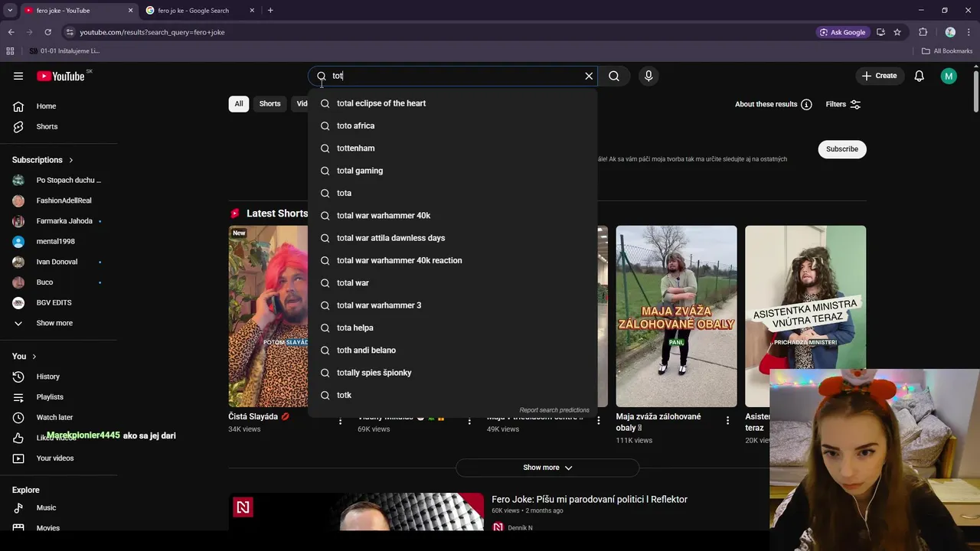980x551 pixels.
Task: Open the 01-01 Inštalujeme bookmark
Action: tap(64, 51)
